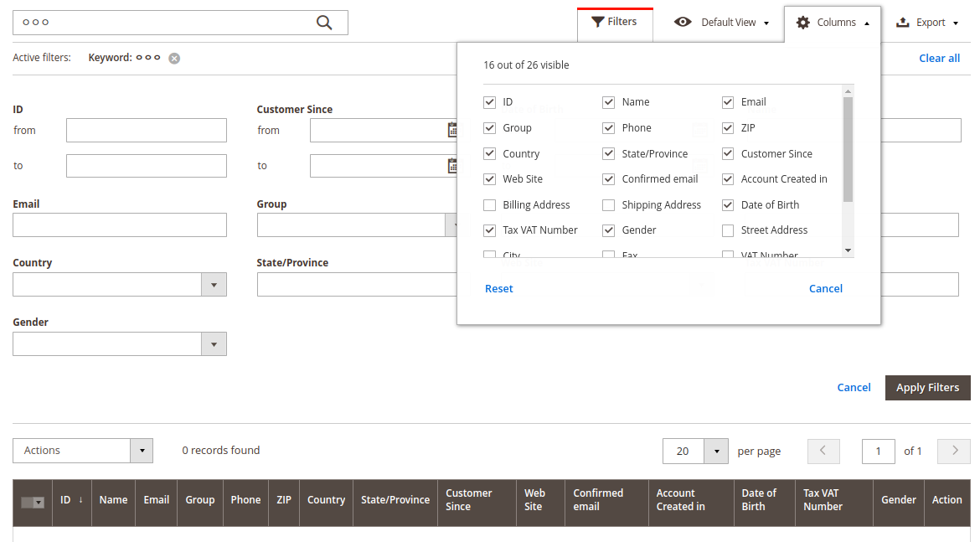Uncheck the Name column checkbox
This screenshot has width=980, height=542.
pos(608,102)
